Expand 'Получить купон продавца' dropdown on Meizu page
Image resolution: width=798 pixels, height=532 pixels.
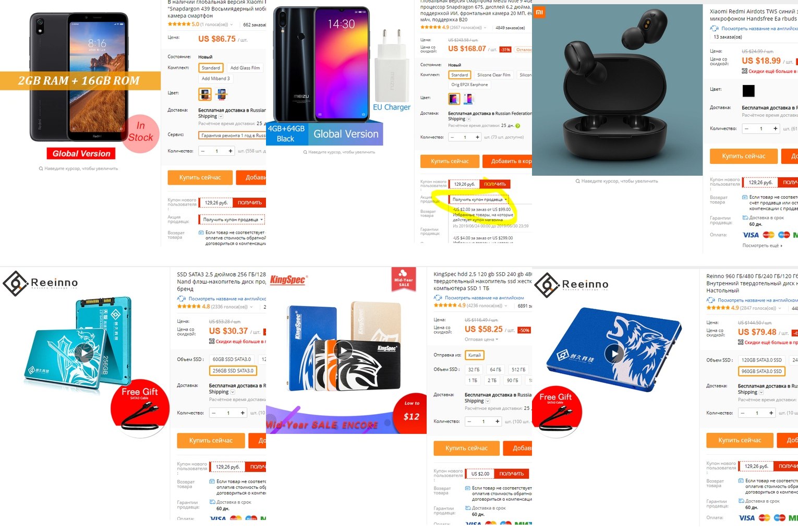click(479, 199)
